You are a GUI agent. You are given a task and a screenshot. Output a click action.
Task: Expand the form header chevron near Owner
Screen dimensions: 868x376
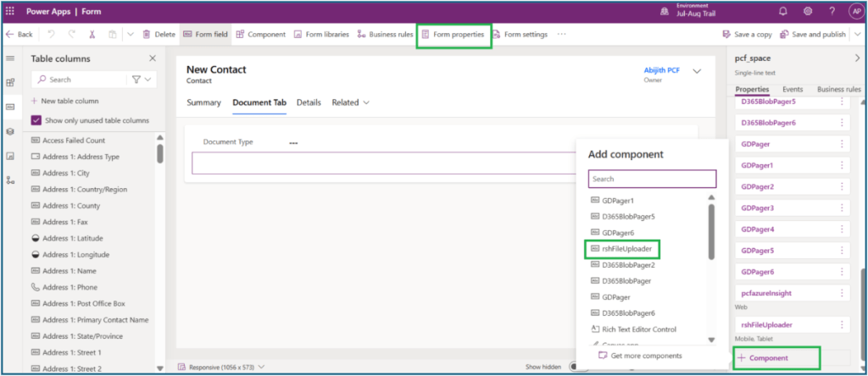click(x=697, y=73)
